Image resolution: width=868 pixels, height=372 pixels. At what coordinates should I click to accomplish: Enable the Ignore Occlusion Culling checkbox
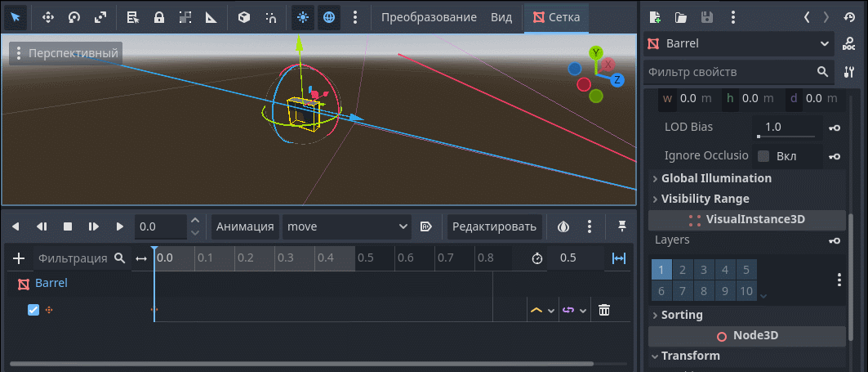(x=763, y=156)
